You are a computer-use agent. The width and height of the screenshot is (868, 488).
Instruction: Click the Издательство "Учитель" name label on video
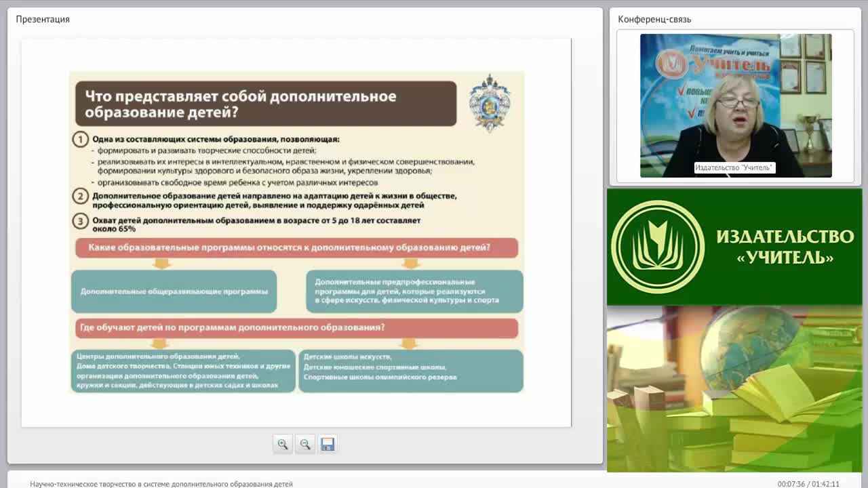point(734,167)
